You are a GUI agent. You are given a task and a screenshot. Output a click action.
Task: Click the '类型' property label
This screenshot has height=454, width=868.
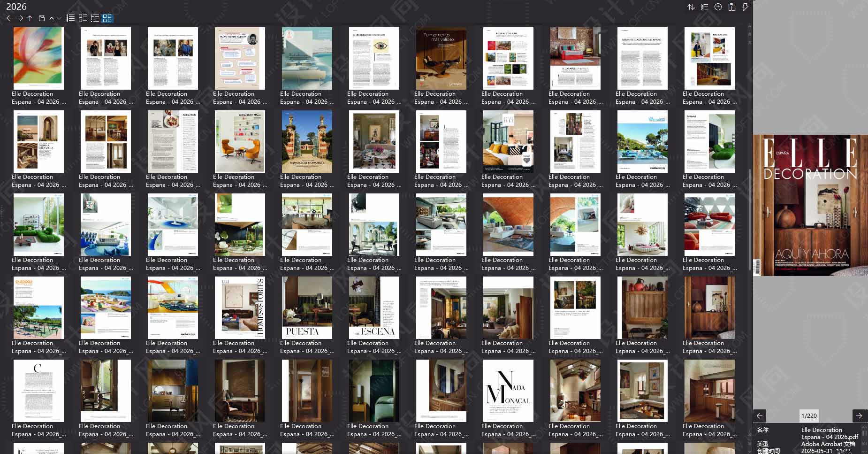click(763, 444)
